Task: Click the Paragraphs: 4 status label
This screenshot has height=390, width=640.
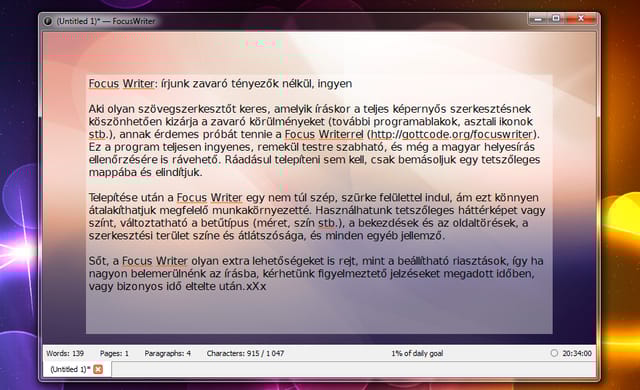Action: point(167,353)
